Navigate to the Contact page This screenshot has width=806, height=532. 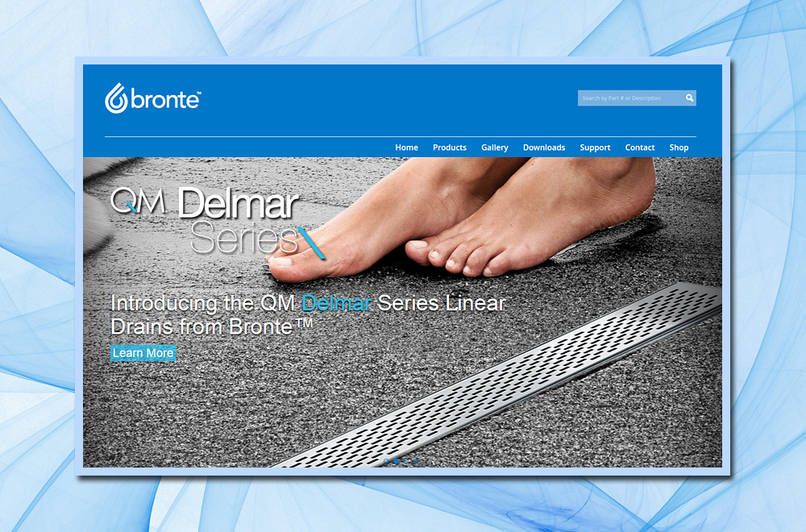pyautogui.click(x=640, y=148)
